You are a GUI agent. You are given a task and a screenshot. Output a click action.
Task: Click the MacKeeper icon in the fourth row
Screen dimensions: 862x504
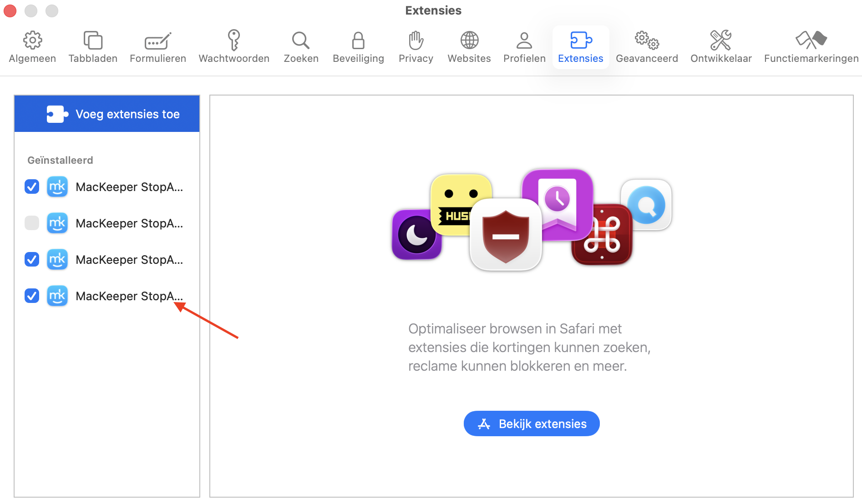point(57,296)
